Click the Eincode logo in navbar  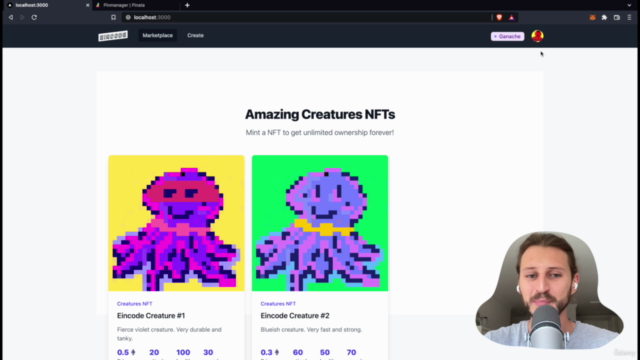(x=113, y=36)
